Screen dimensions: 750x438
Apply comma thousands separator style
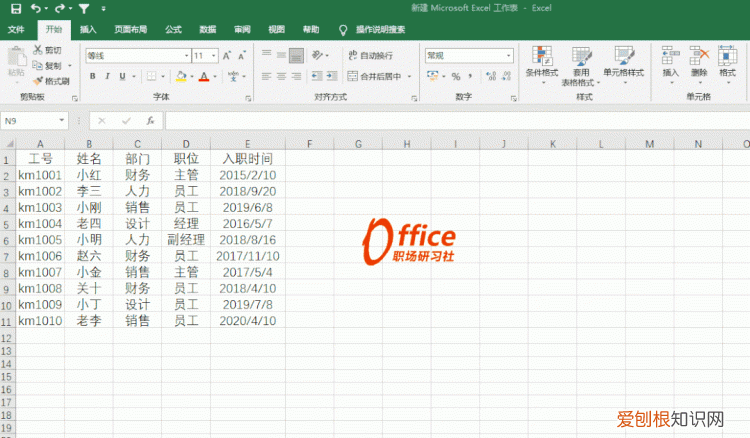click(470, 76)
